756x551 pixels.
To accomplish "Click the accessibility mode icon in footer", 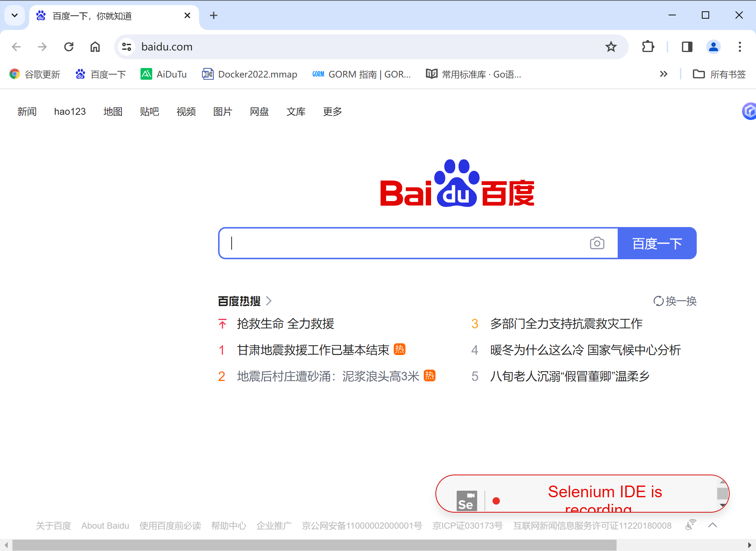I will pyautogui.click(x=690, y=525).
